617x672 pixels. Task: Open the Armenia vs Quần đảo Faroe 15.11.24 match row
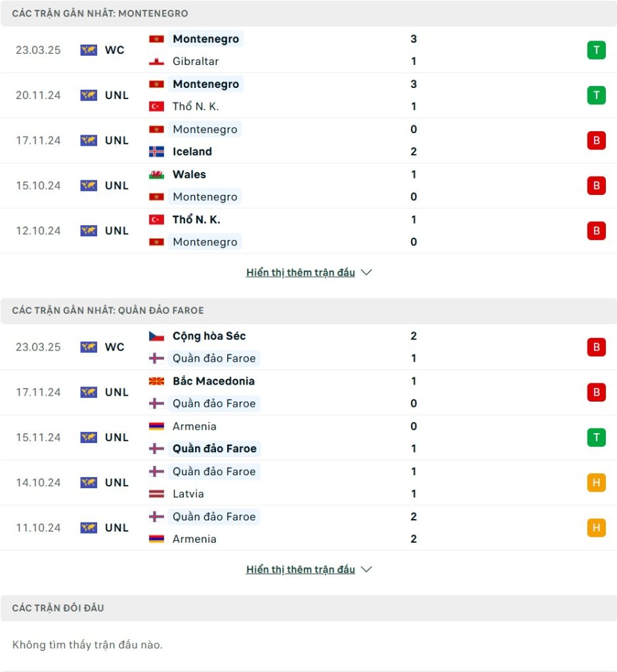click(x=308, y=438)
